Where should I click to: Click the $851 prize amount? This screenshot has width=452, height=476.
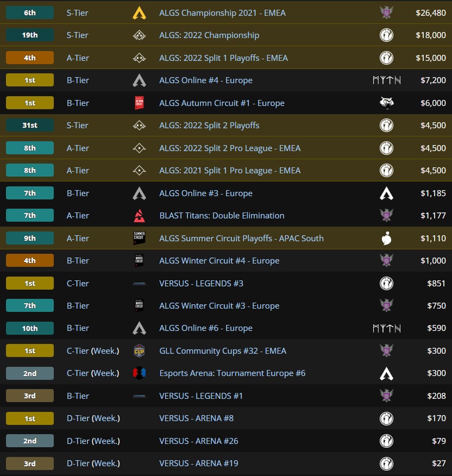click(436, 284)
